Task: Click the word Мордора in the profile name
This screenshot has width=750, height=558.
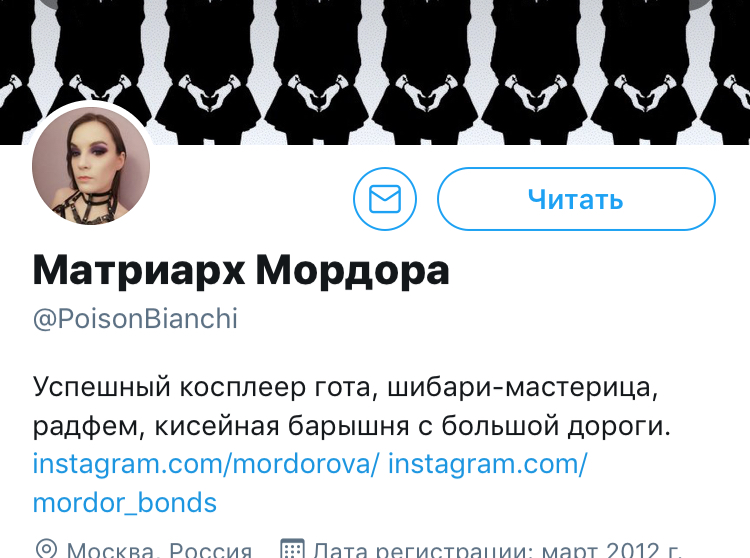Action: tap(353, 270)
